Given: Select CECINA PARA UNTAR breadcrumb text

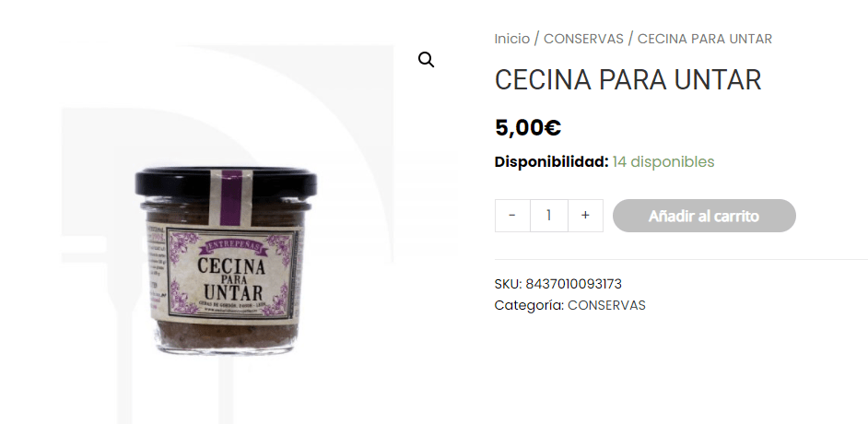Looking at the screenshot, I should tap(705, 39).
